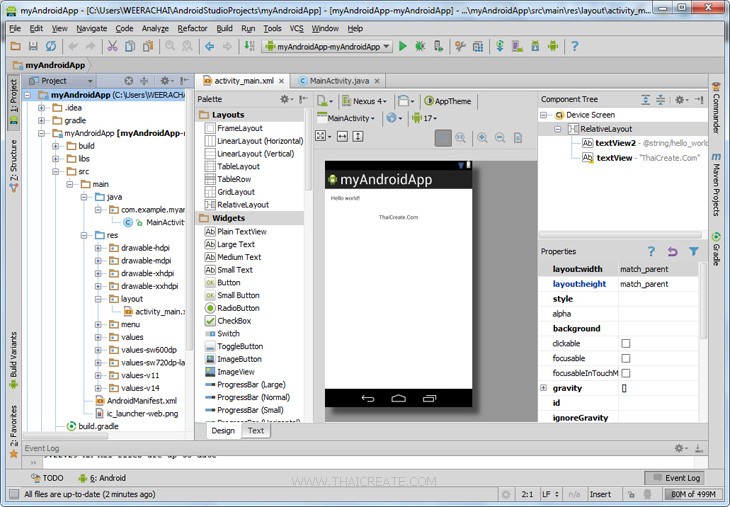Screen dimensions: 730x507
Task: Open the Maven Projects side panel
Action: coord(716,184)
